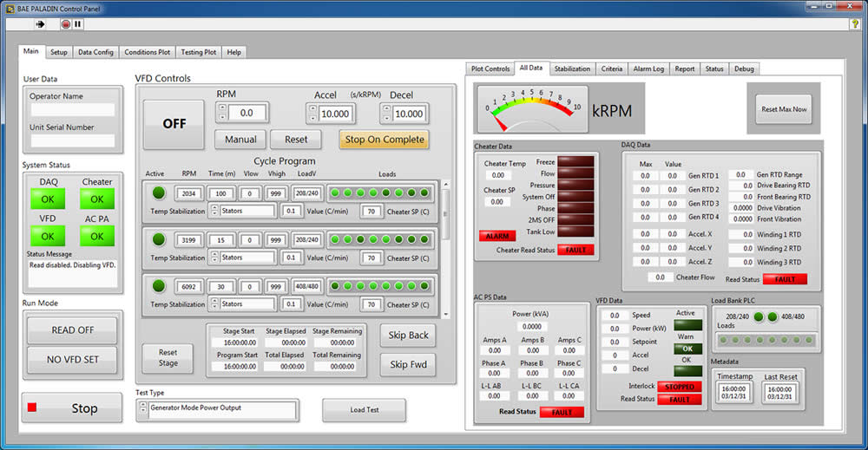
Task: Toggle Active LED for the 2034 RPM cycle row
Action: [159, 193]
